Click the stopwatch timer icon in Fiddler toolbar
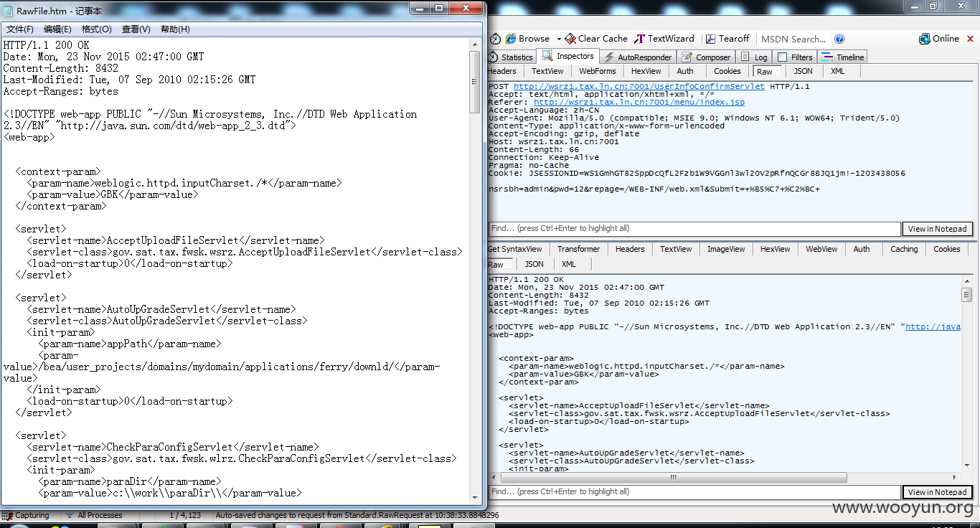Screen dimensions: 980x528 [x=495, y=39]
